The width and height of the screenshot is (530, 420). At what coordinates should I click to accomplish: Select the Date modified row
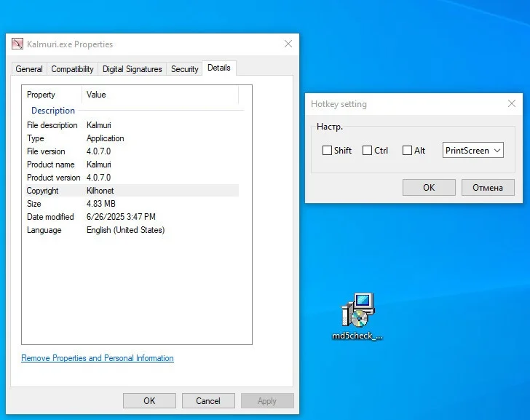pyautogui.click(x=132, y=217)
